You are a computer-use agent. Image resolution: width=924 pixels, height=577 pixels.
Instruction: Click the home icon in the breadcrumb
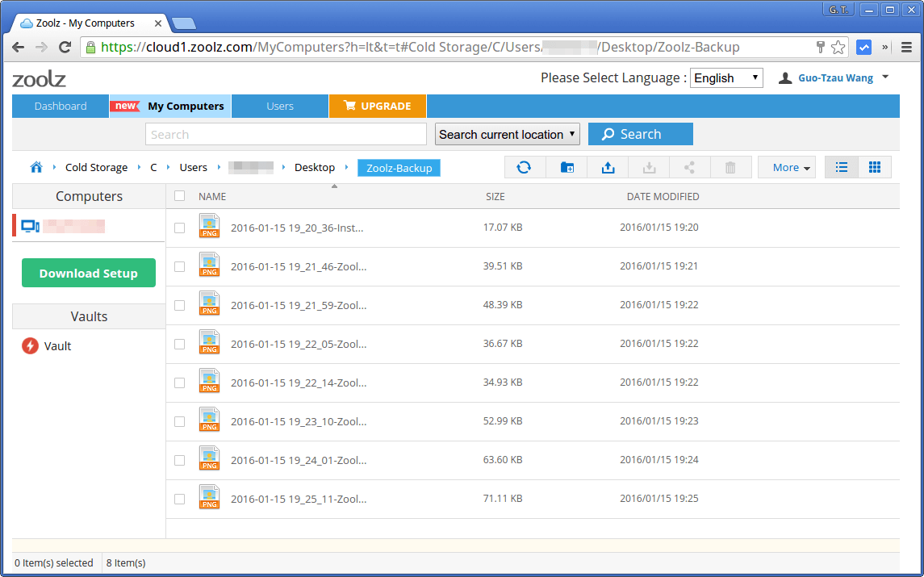point(36,167)
